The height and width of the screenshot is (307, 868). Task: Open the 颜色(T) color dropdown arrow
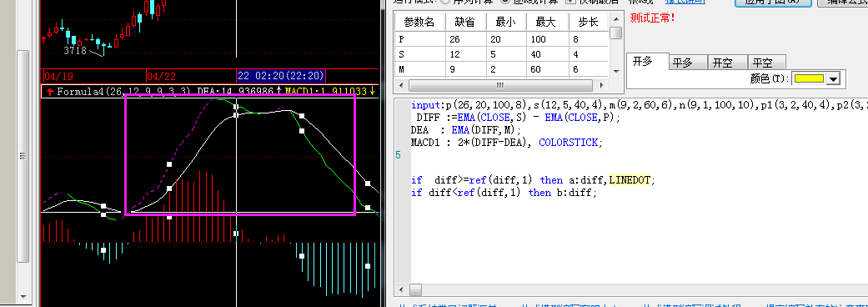833,78
